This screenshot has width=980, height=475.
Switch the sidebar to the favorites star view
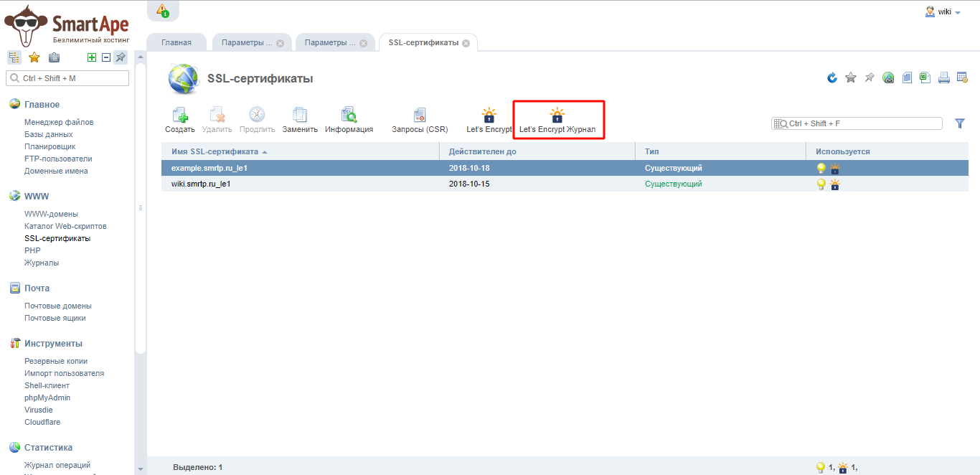click(34, 57)
